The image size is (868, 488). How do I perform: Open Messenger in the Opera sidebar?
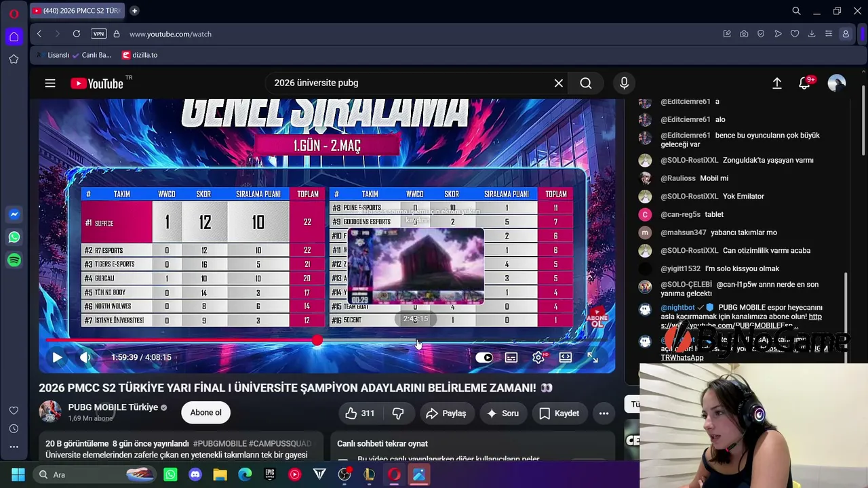(x=14, y=215)
